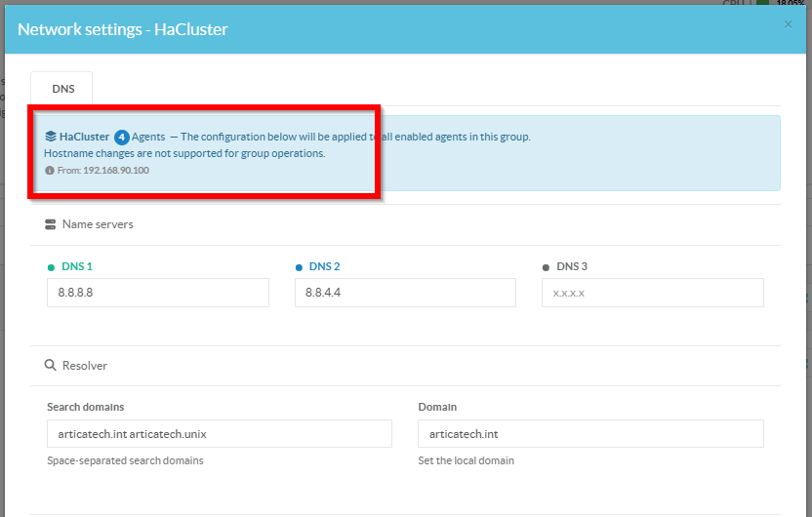Screen dimensions: 812x517
Task: Click the Network settings - HaCluster title
Action: point(123,29)
